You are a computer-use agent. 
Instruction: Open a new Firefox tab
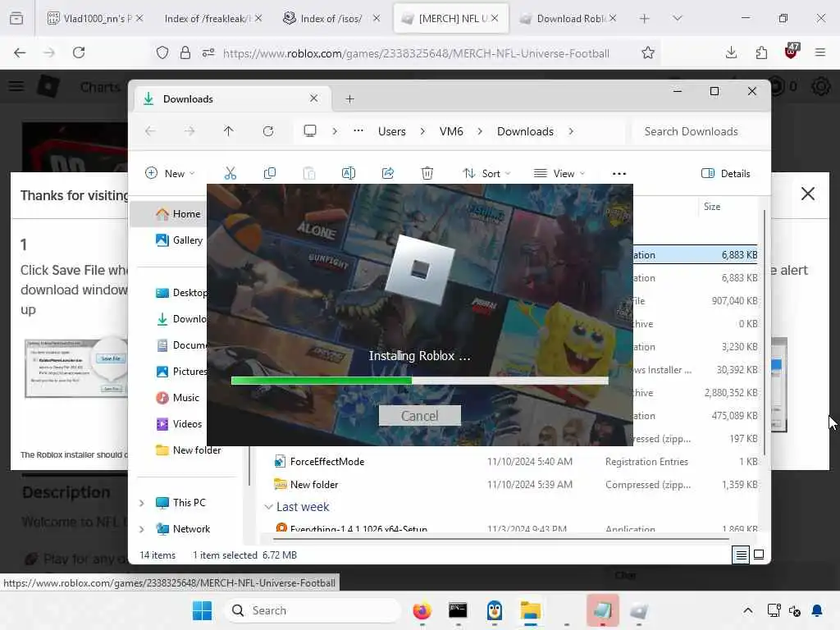tap(645, 18)
